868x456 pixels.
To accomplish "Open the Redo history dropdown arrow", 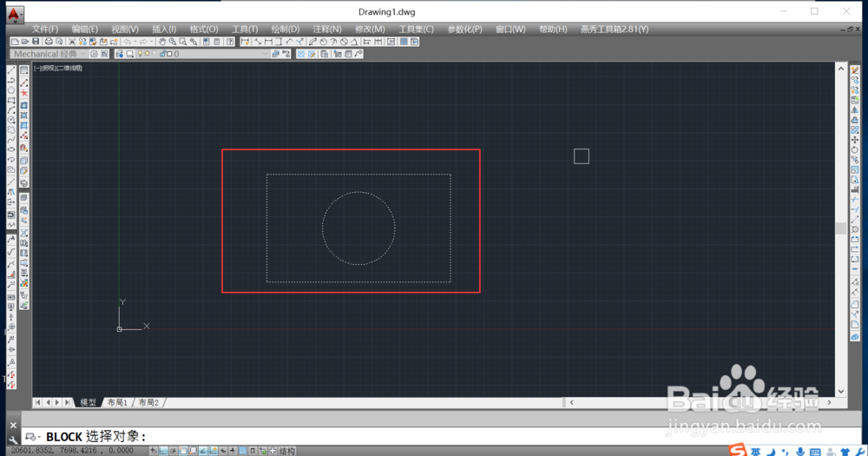I will pos(151,42).
